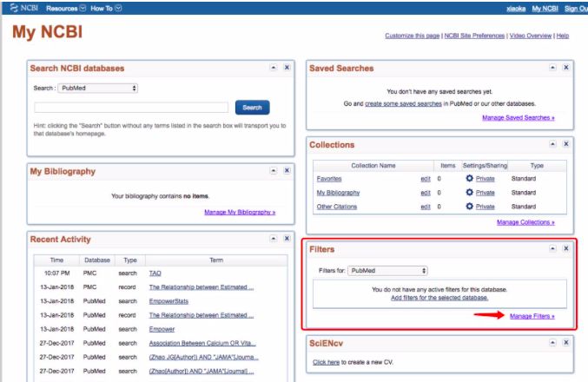
Task: Close the Saved Searches panel
Action: (566, 68)
